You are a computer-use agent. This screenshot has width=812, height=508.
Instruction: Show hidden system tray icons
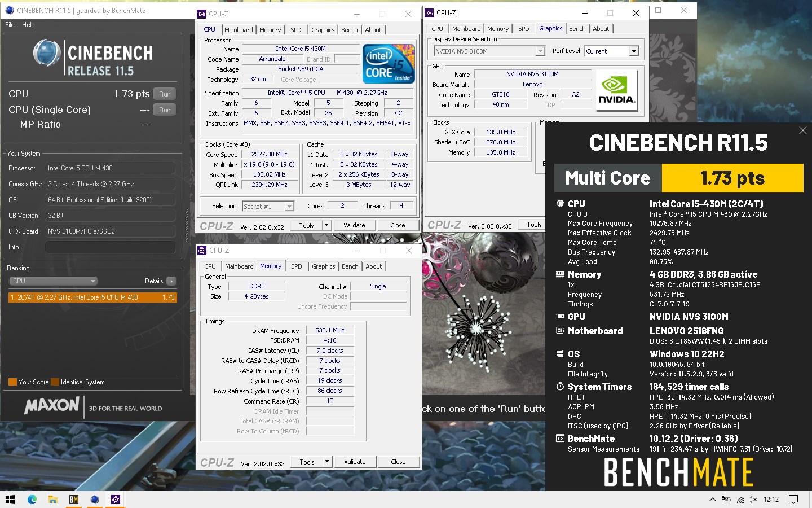click(x=712, y=500)
